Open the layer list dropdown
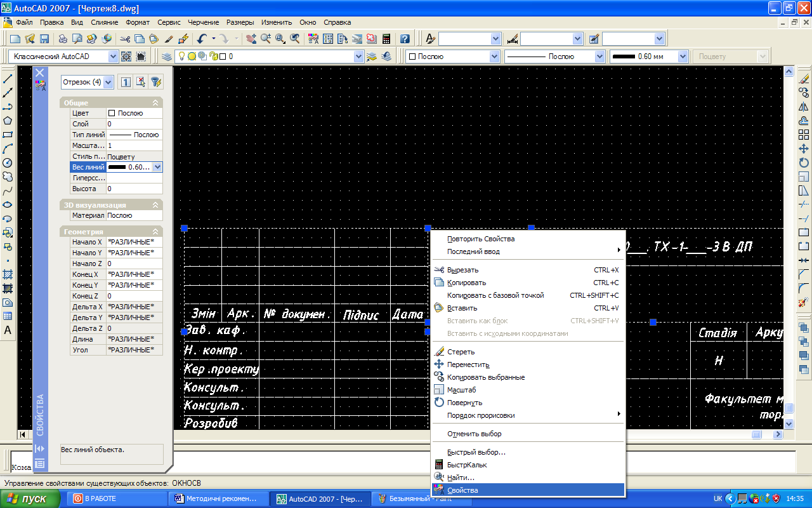The image size is (812, 508). click(358, 56)
